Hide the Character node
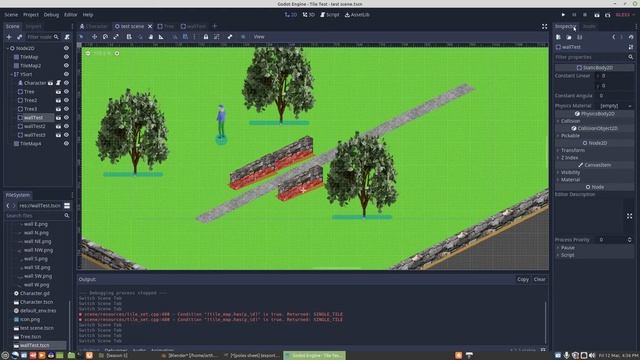640x360 pixels. tap(66, 83)
